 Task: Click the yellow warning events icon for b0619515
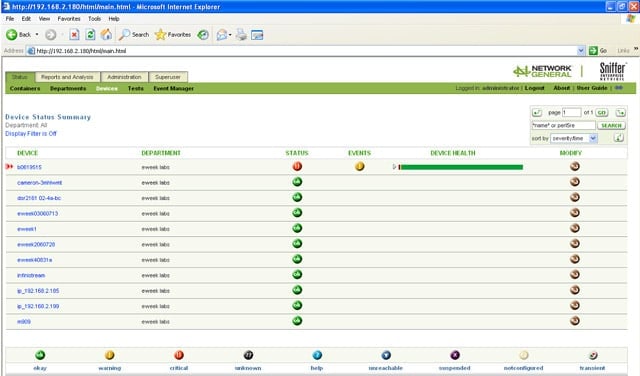(360, 166)
